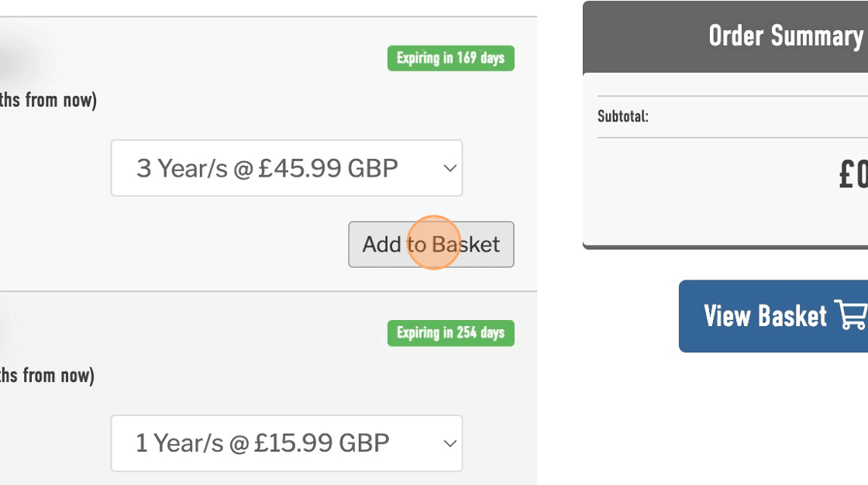Screen dimensions: 868x485
Task: Click chevron arrow on £15.99 renewal select
Action: pyautogui.click(x=449, y=443)
